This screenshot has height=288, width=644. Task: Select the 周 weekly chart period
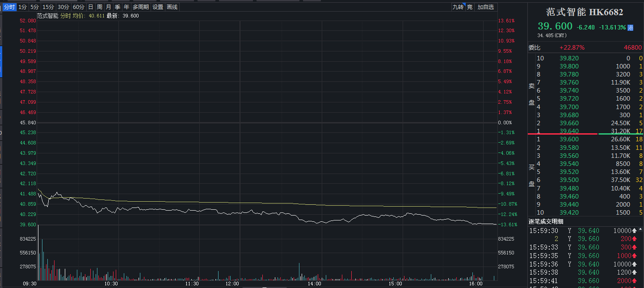pyautogui.click(x=98, y=7)
